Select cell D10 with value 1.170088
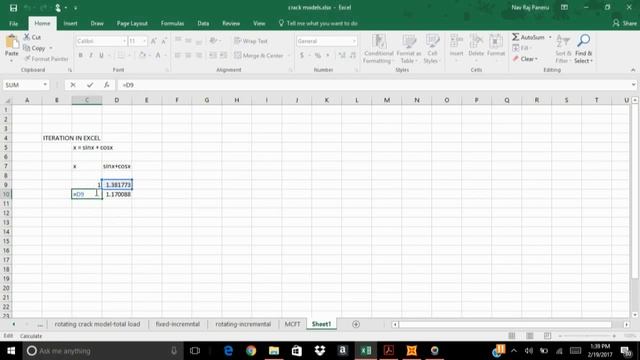 117,194
